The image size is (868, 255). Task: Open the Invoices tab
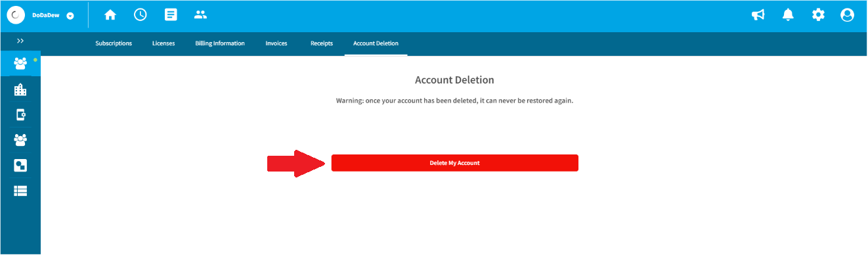click(x=276, y=43)
